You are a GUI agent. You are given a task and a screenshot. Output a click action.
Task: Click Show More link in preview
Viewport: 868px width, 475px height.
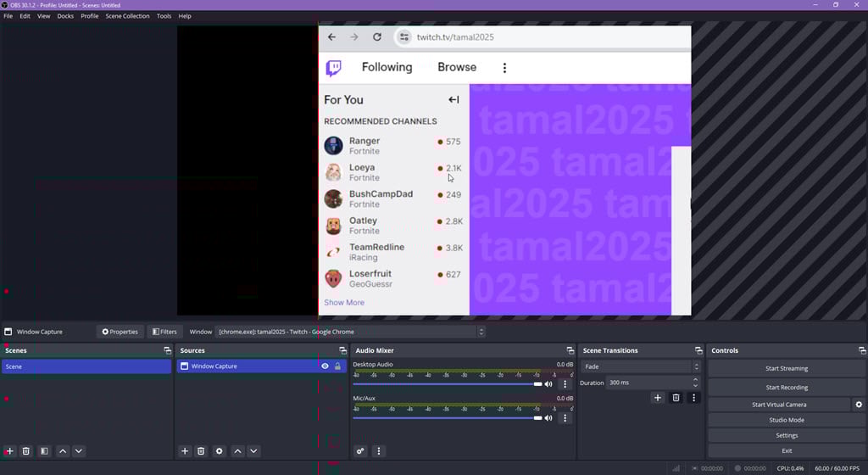tap(344, 302)
